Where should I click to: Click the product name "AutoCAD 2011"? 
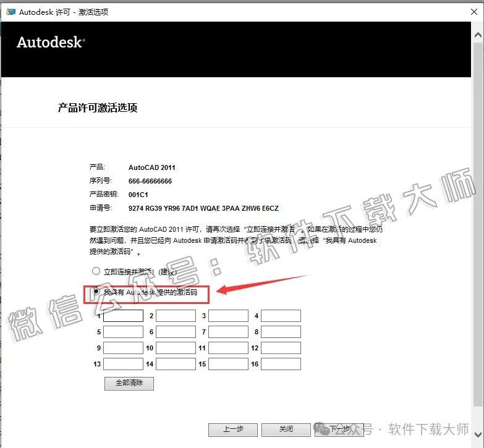point(152,167)
